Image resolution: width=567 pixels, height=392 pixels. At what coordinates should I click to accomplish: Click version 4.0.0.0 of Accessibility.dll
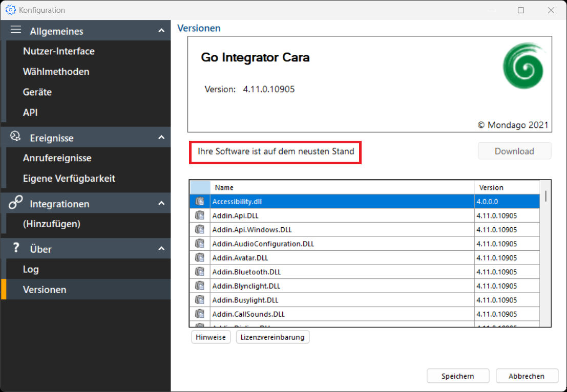tap(507, 202)
